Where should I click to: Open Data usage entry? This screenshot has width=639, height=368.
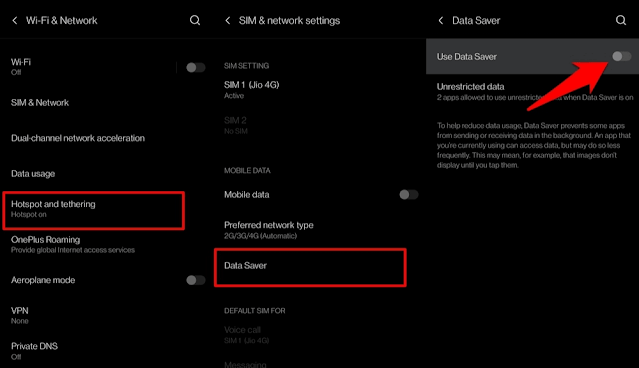tap(106, 174)
